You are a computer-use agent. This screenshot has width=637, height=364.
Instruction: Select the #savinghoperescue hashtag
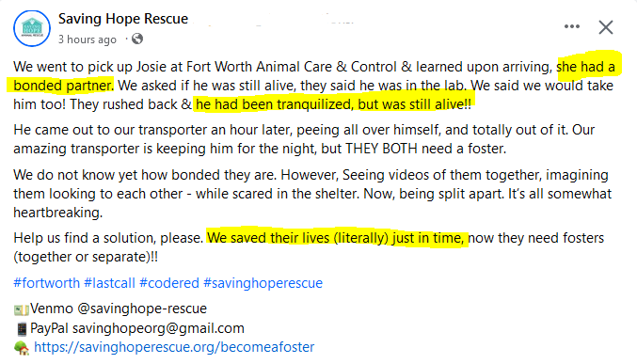pos(263,283)
